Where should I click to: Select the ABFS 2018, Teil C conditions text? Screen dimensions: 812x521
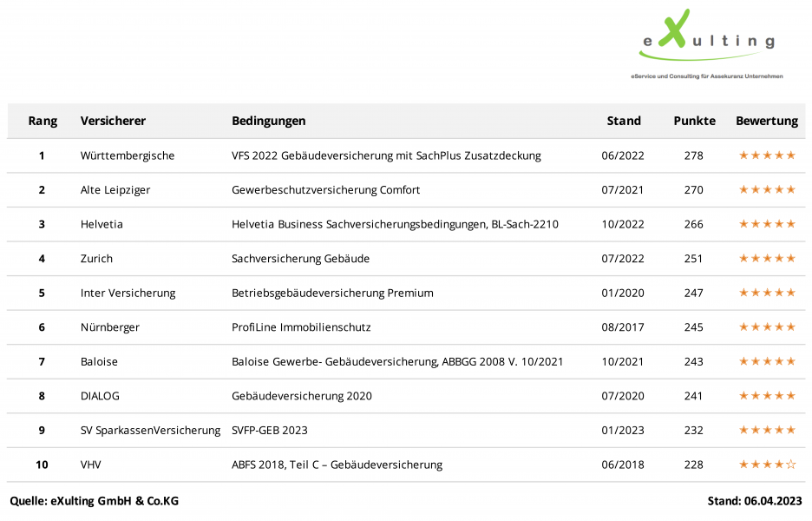pos(337,465)
